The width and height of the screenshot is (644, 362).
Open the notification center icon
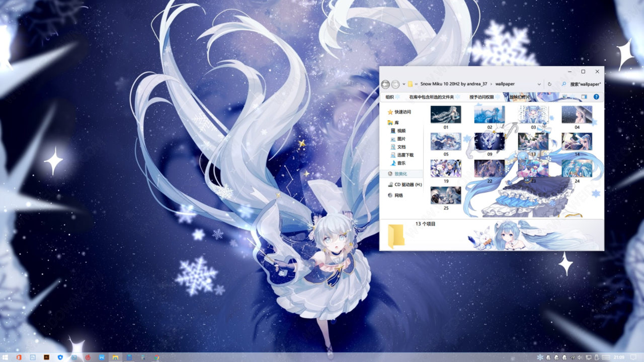(633, 357)
